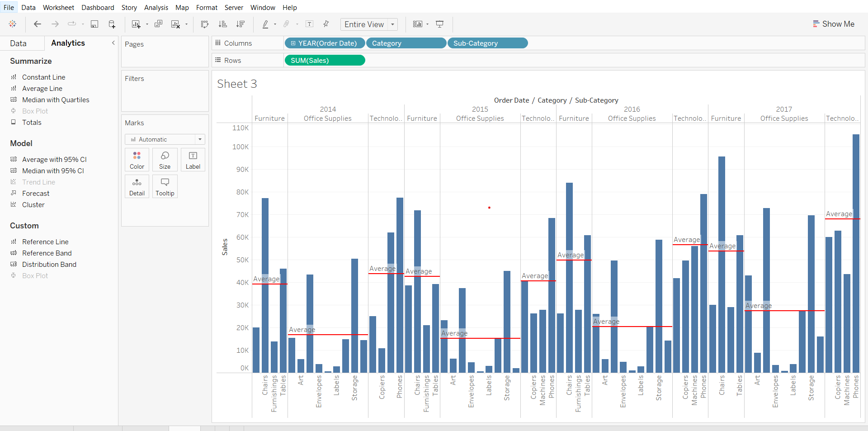Click the Show Me button

coord(833,24)
